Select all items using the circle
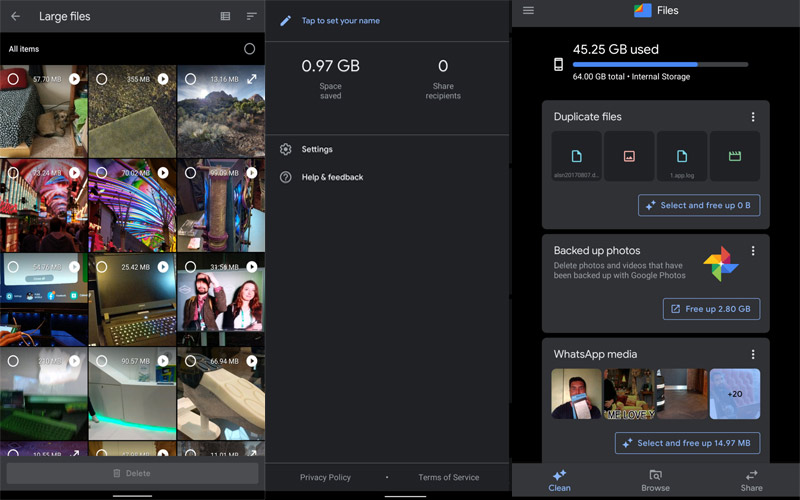800x500 pixels. click(x=249, y=49)
